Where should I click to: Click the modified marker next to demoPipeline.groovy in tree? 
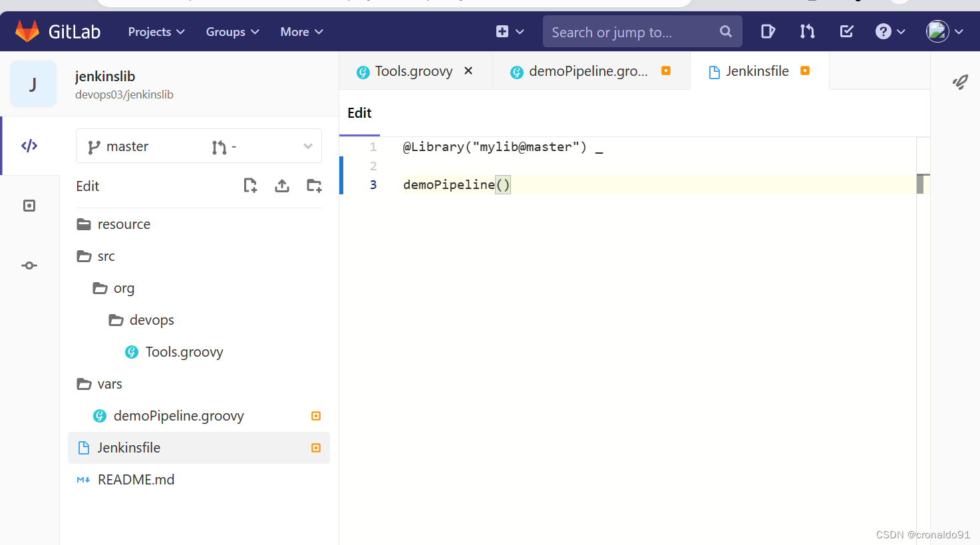tap(316, 416)
